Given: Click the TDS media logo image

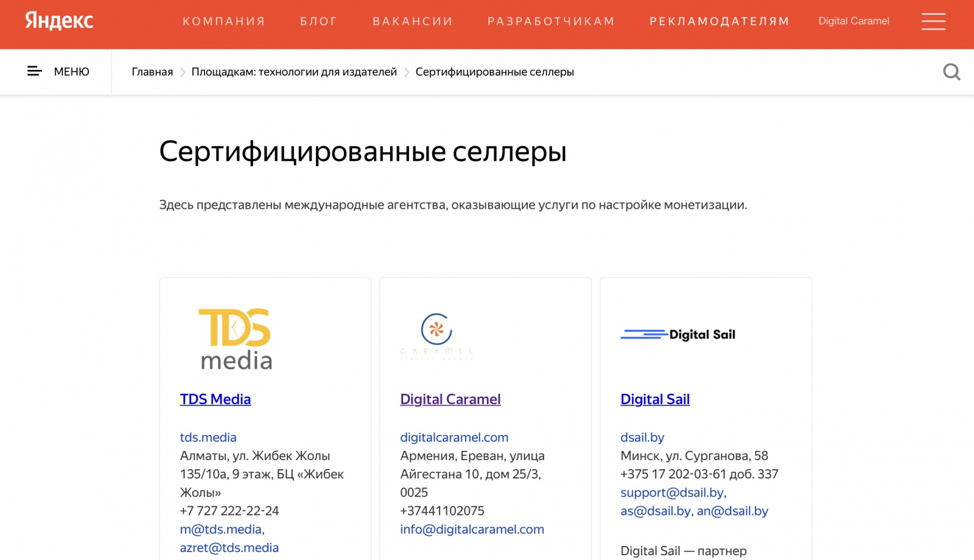Looking at the screenshot, I should 236,338.
